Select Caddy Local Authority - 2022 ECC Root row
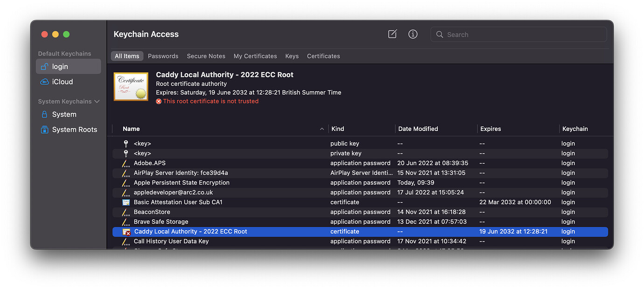This screenshot has height=289, width=644. click(x=360, y=232)
